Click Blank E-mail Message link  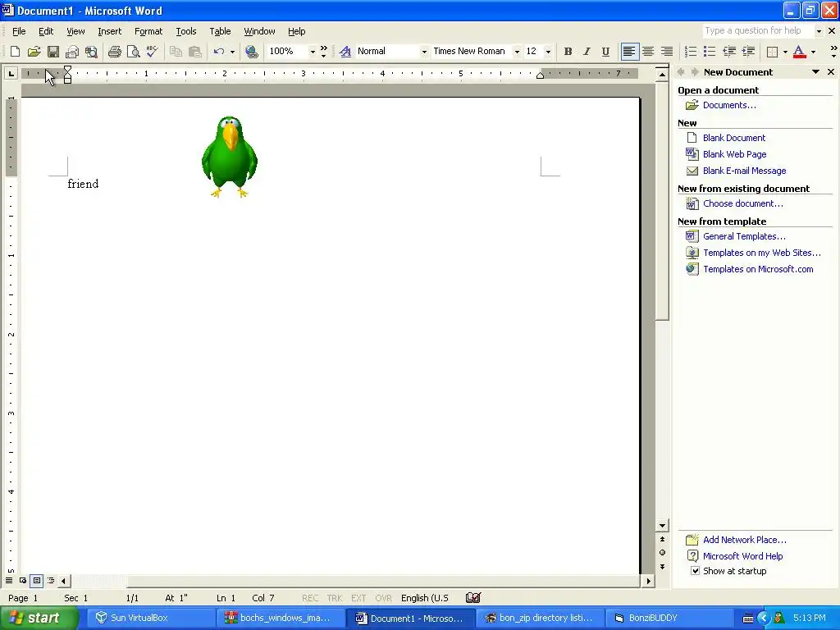point(744,171)
